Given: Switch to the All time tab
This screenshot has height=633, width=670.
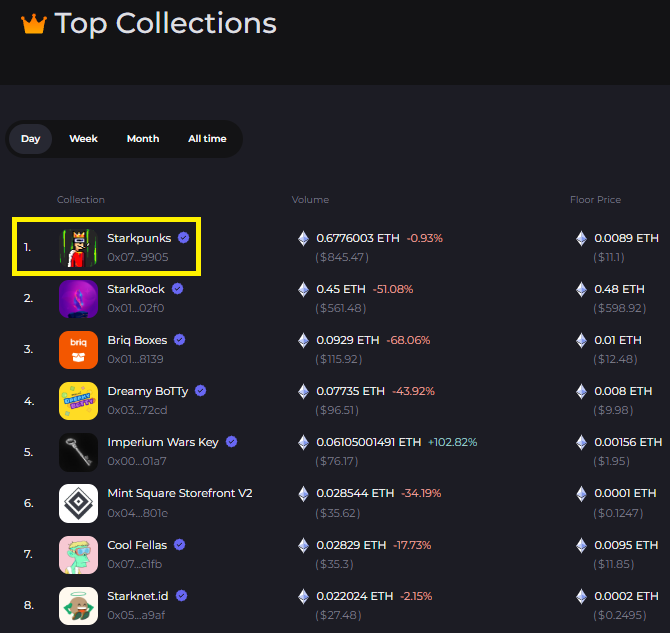Looking at the screenshot, I should tap(207, 139).
